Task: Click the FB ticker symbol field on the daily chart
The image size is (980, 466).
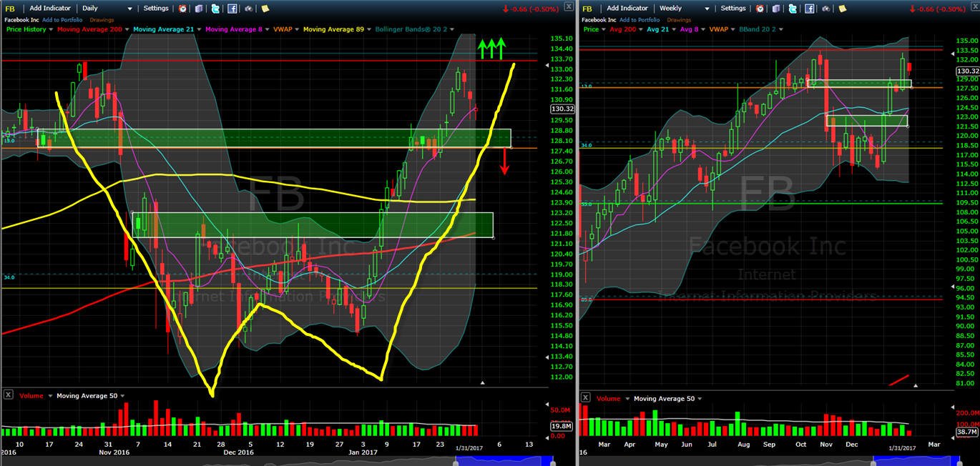Action: click(10, 9)
